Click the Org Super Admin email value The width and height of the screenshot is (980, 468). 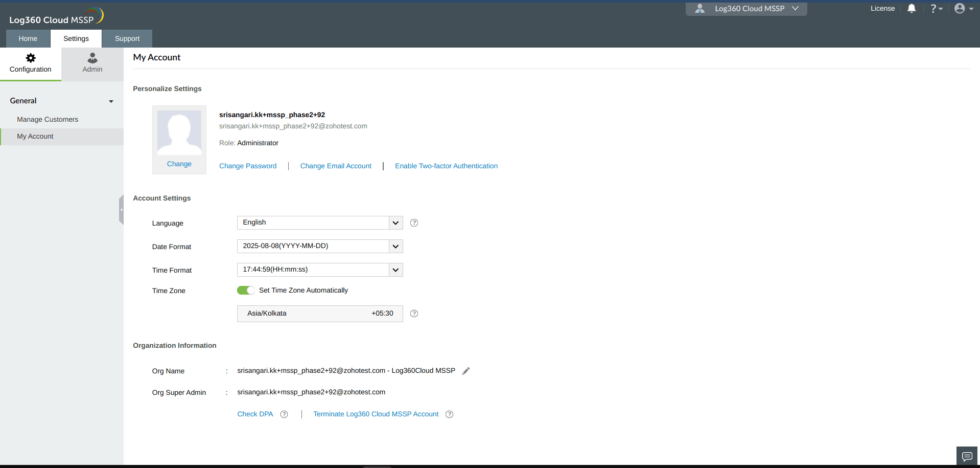click(x=311, y=392)
